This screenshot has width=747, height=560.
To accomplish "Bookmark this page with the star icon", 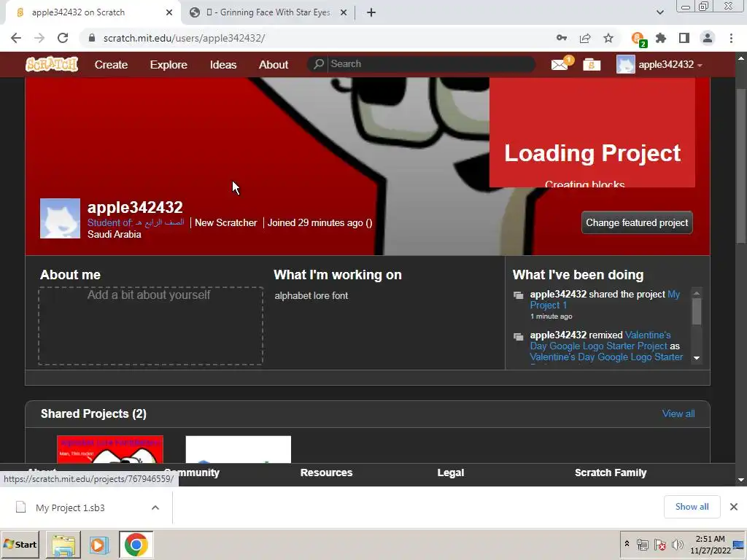I will pyautogui.click(x=608, y=38).
